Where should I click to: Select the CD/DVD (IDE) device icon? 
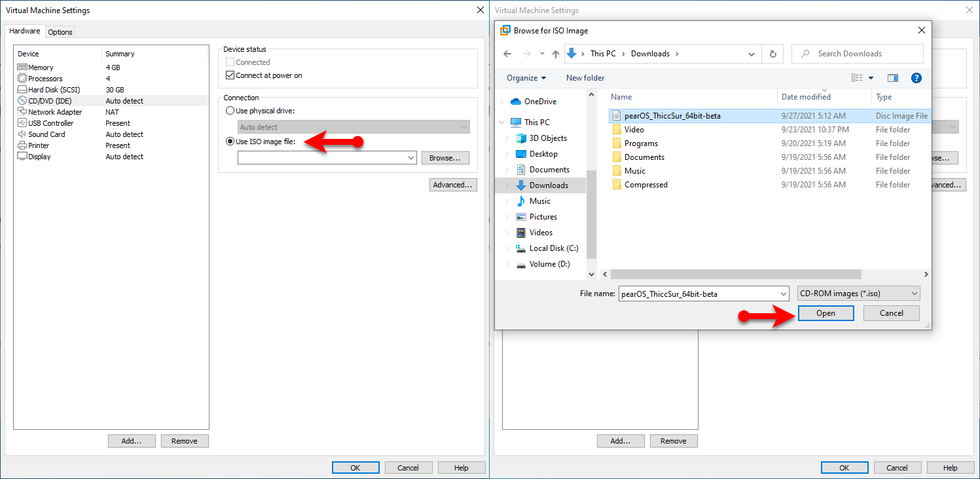click(22, 101)
